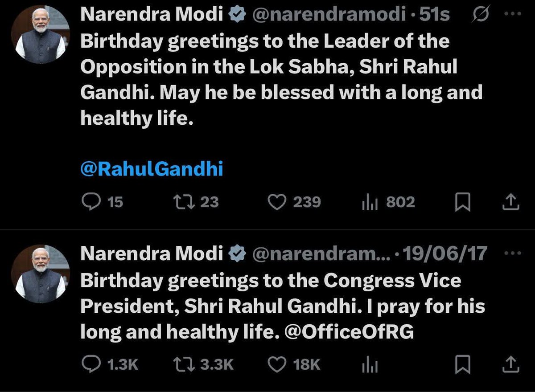Image resolution: width=535 pixels, height=392 pixels.
Task: Click the Grok slashed-circle icon beside 51s
Action: (480, 15)
